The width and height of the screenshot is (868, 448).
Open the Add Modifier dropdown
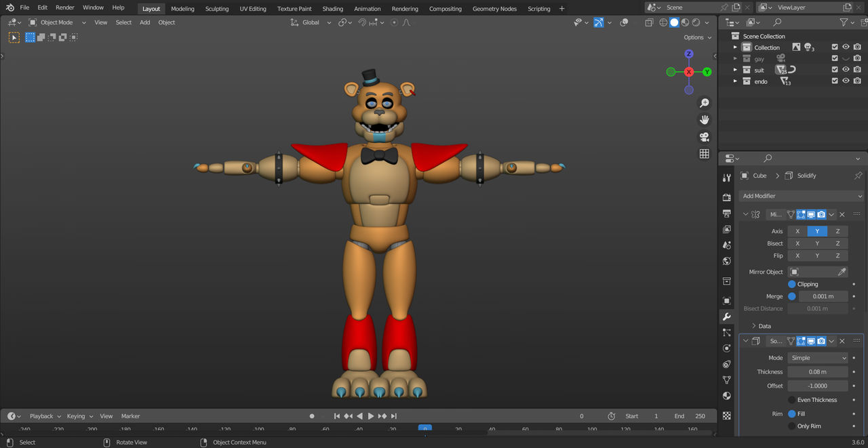802,196
